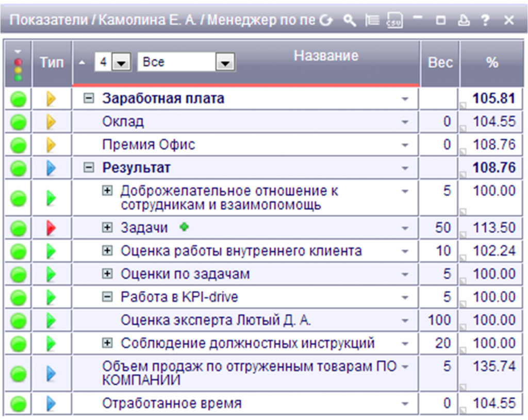Sort by the Вес column header
This screenshot has width=528, height=420.
[x=440, y=63]
